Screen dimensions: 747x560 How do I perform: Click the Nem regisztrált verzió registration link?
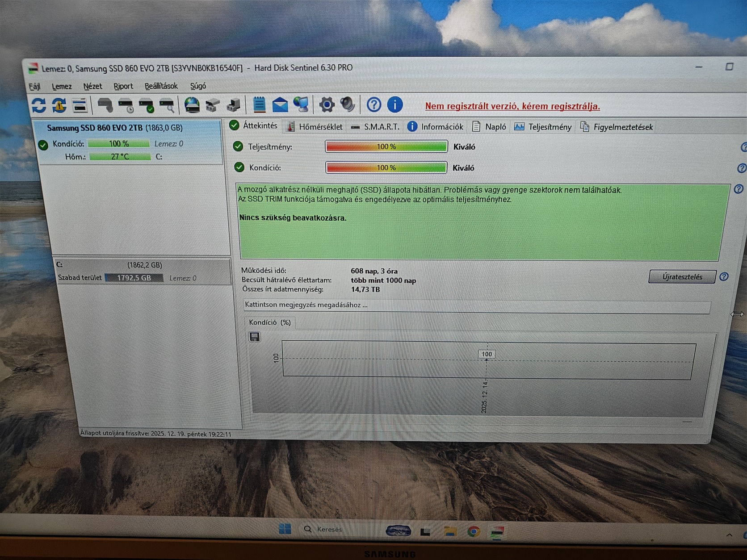[512, 106]
